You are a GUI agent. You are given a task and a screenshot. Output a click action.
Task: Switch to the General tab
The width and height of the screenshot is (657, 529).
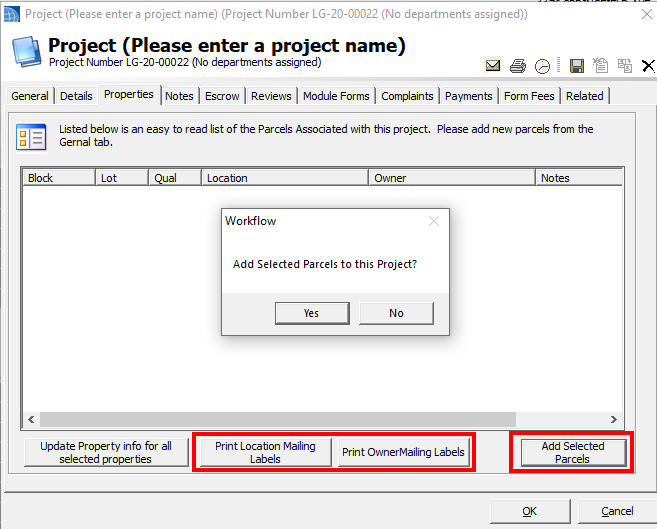[30, 96]
